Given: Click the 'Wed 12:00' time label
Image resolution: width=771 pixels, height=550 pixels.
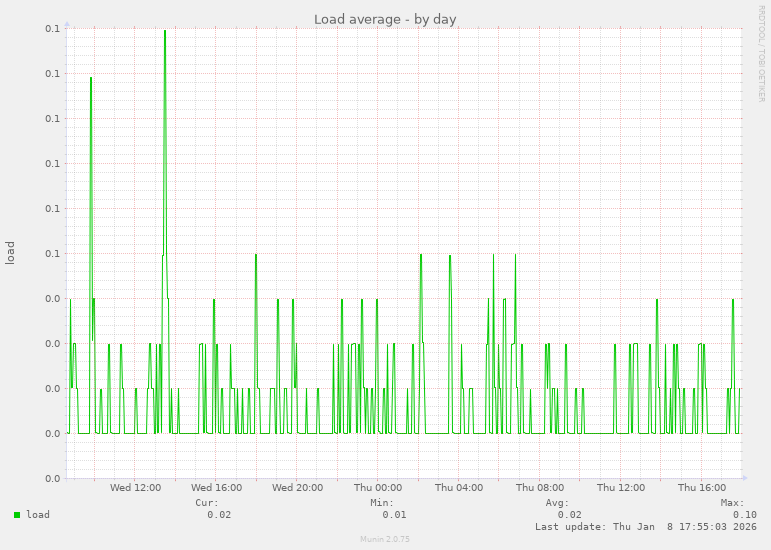Looking at the screenshot, I should tap(135, 488).
